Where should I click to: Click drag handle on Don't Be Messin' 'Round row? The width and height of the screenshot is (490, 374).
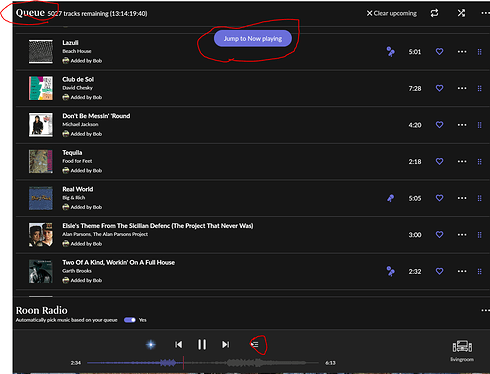(480, 125)
